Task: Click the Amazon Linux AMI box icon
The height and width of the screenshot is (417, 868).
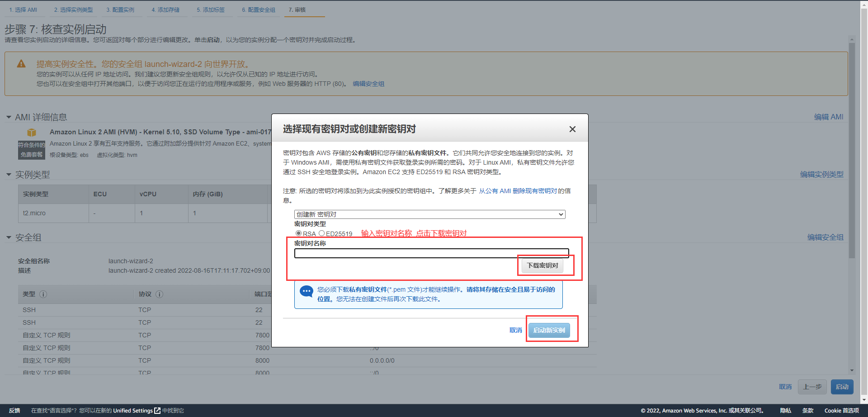Action: pos(32,133)
